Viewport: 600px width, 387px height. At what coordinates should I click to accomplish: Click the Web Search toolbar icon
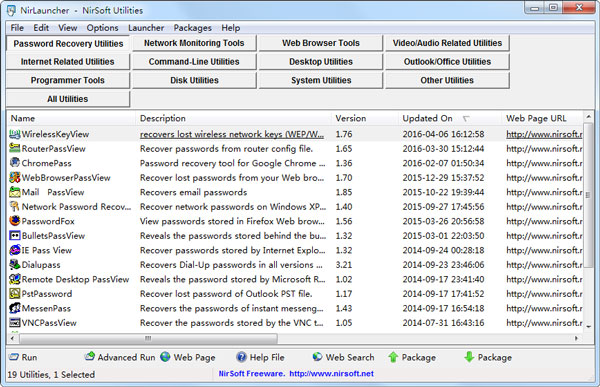317,357
